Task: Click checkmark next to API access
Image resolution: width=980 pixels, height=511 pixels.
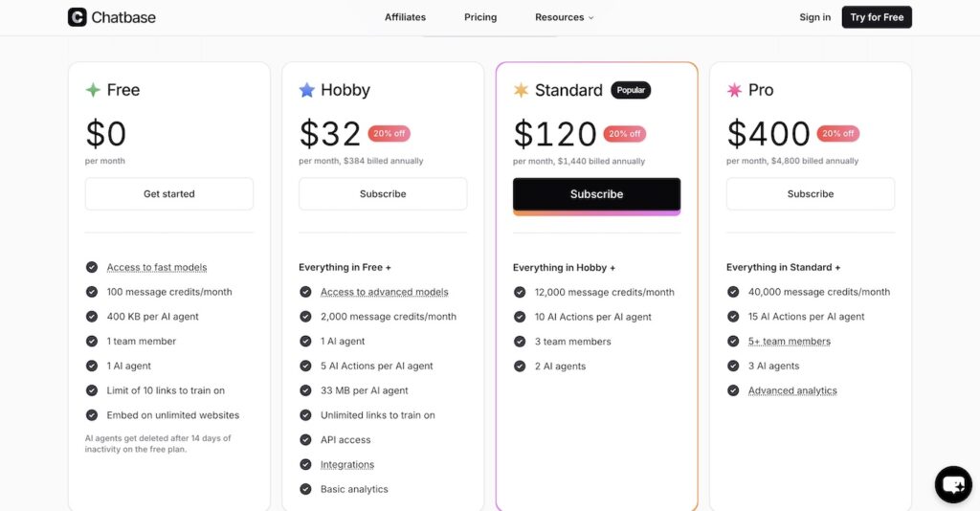Action: click(x=305, y=440)
